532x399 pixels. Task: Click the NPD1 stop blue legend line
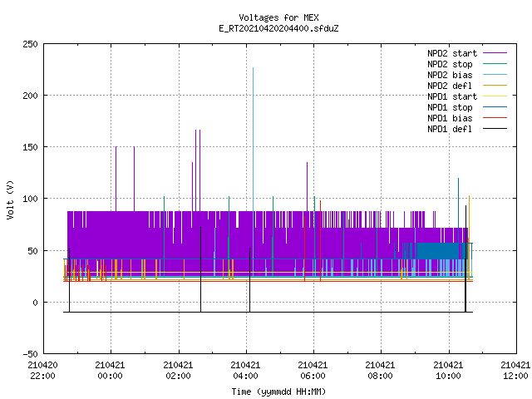point(495,107)
